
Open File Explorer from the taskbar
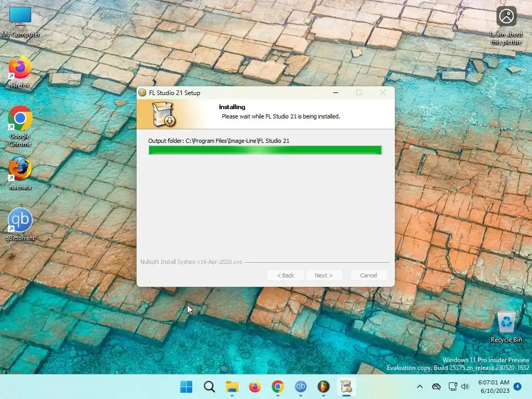(x=232, y=387)
